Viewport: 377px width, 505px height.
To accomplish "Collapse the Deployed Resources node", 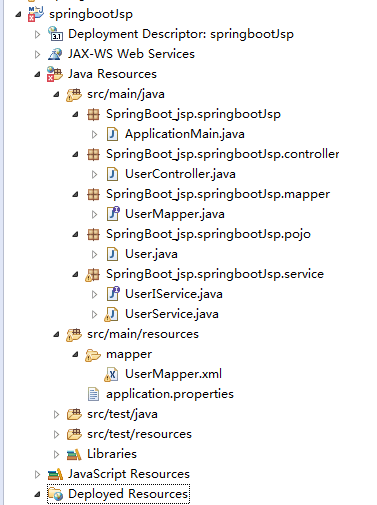I will click(37, 494).
